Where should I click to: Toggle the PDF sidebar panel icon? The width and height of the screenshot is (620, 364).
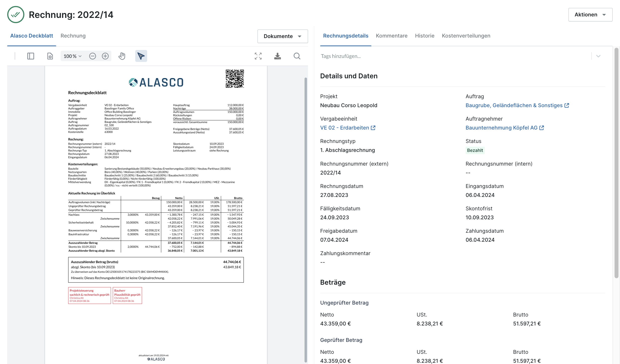point(31,56)
